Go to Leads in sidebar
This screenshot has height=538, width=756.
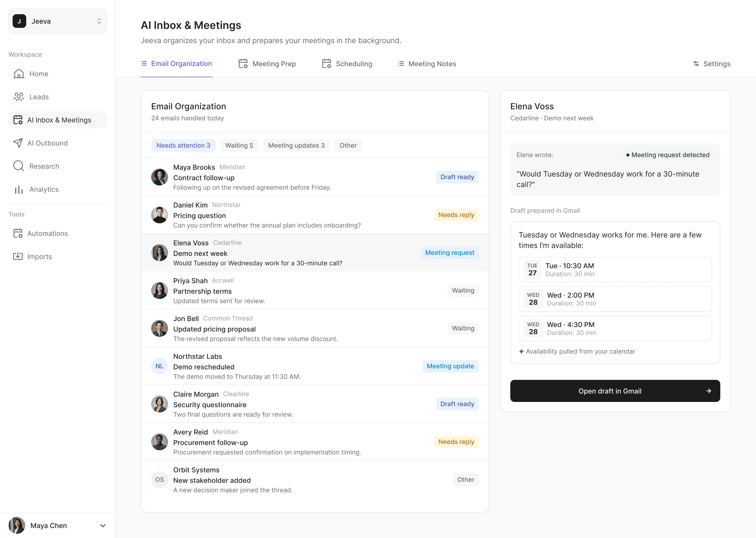click(x=57, y=97)
